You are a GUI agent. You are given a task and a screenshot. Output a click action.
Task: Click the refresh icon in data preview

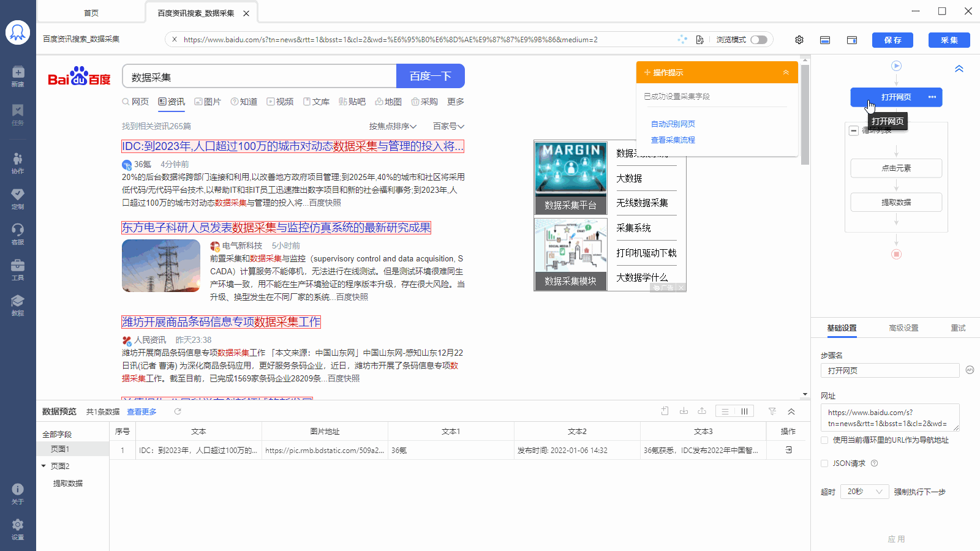(x=178, y=411)
